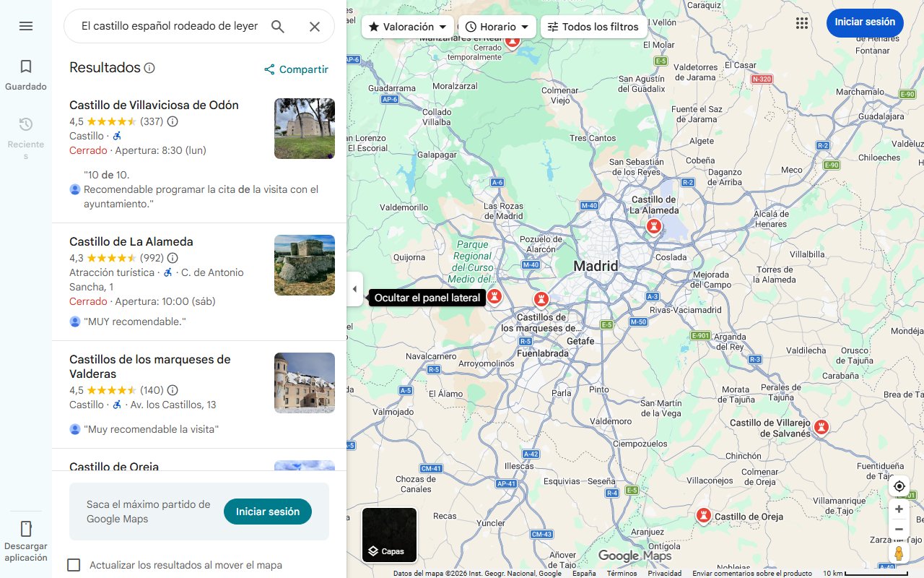Open the Castillo de La Alameda result
Viewport: 924px width, 578px height.
(131, 241)
